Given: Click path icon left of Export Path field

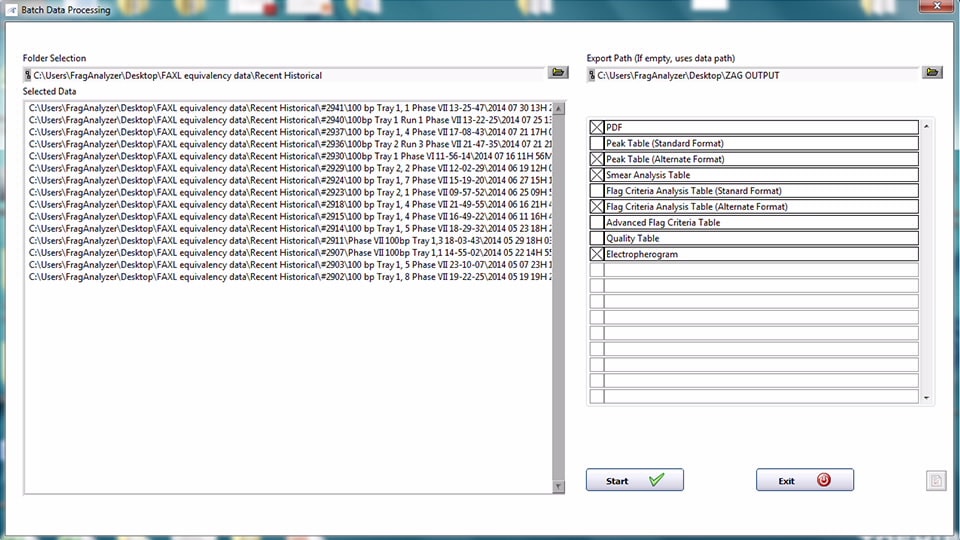Looking at the screenshot, I should click(591, 75).
